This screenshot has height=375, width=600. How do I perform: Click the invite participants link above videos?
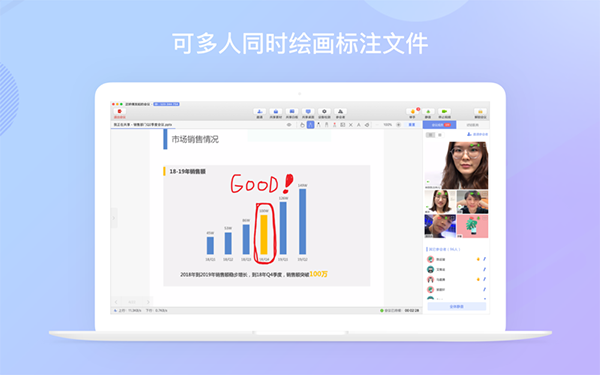click(x=477, y=134)
